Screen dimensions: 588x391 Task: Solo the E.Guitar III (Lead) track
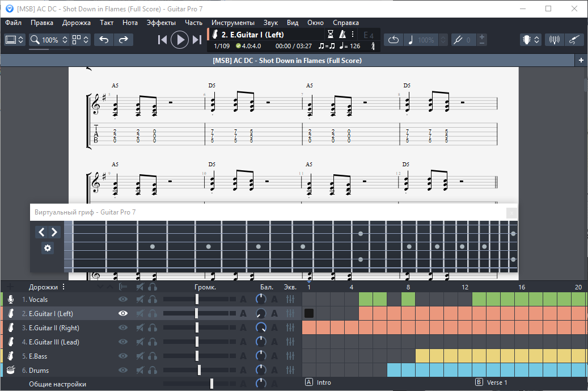(x=153, y=342)
